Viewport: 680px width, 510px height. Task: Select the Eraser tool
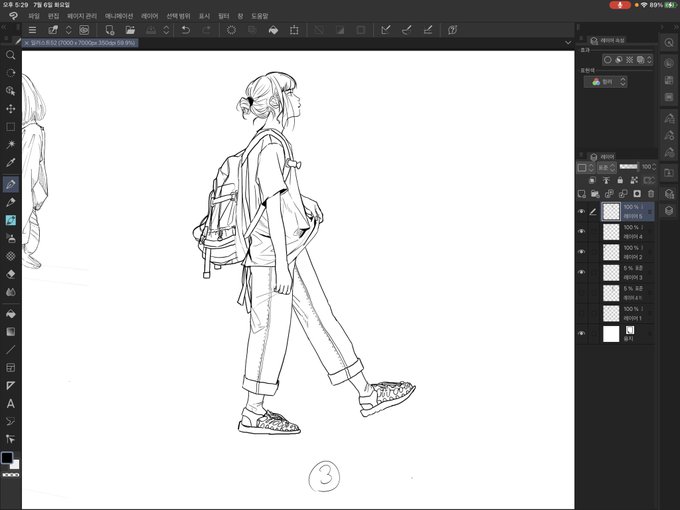(x=10, y=274)
